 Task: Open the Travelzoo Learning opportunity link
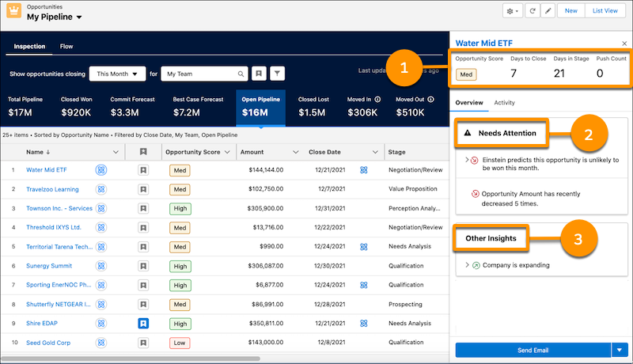(x=53, y=188)
